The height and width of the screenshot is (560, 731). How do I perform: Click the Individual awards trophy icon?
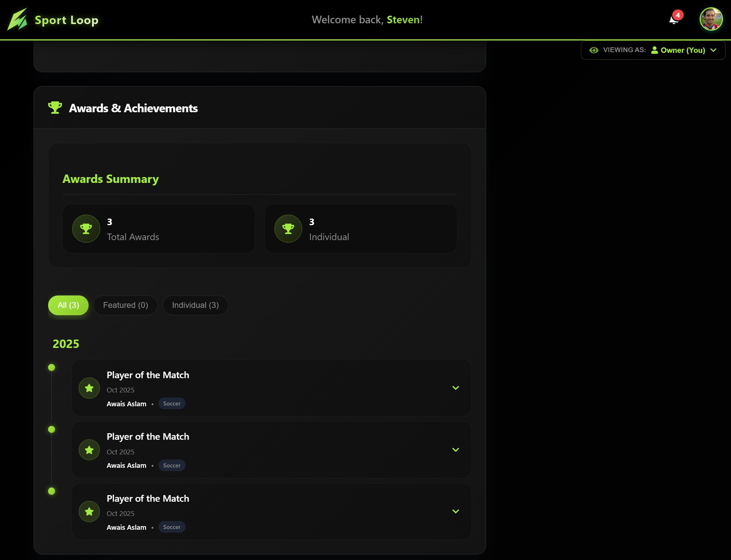(x=288, y=229)
